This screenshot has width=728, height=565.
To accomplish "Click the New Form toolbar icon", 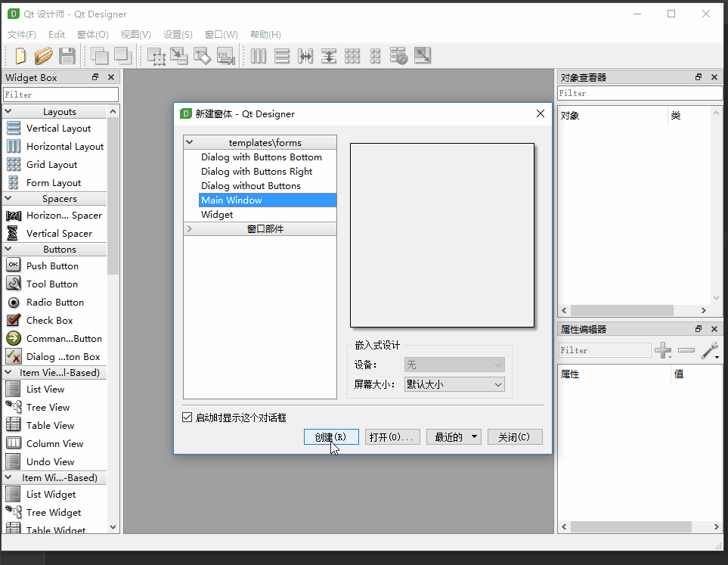I will pos(19,55).
